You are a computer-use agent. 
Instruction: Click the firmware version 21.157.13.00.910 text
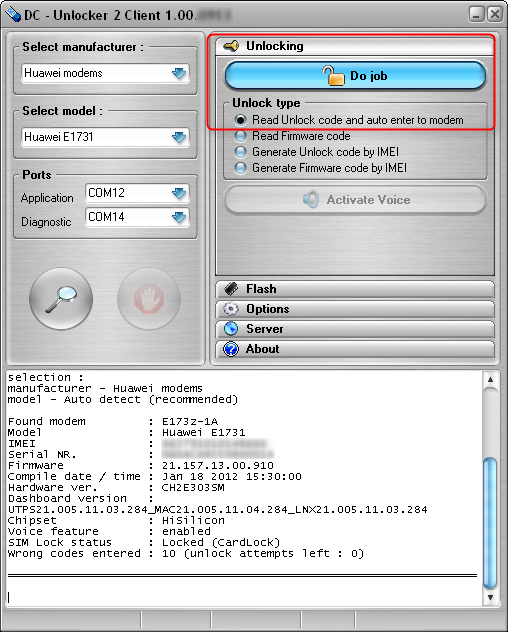coord(218,466)
